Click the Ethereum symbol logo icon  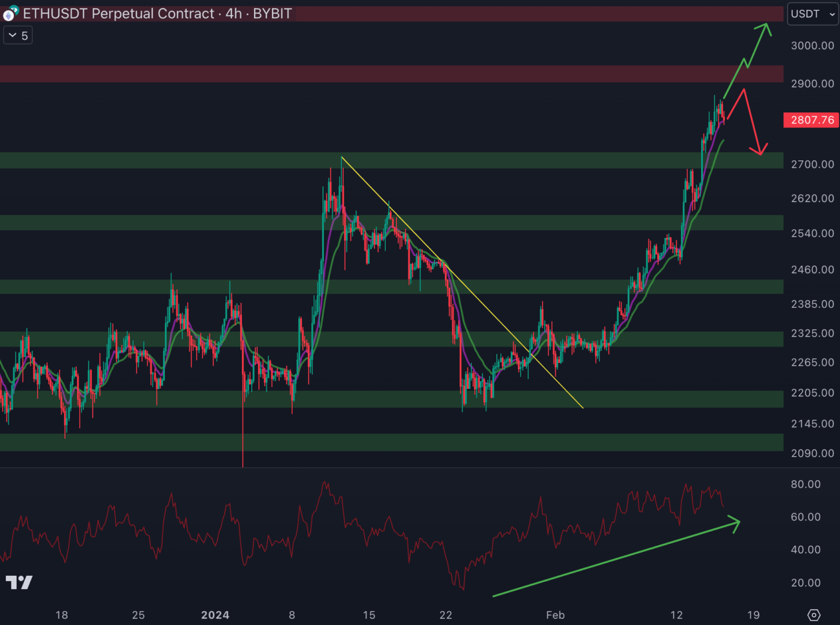(x=10, y=13)
